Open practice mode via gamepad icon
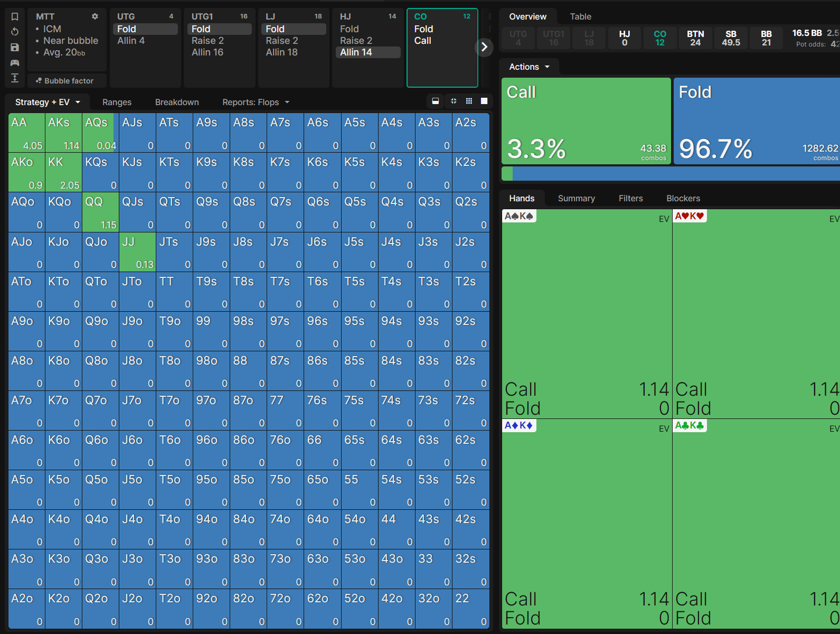 click(15, 63)
